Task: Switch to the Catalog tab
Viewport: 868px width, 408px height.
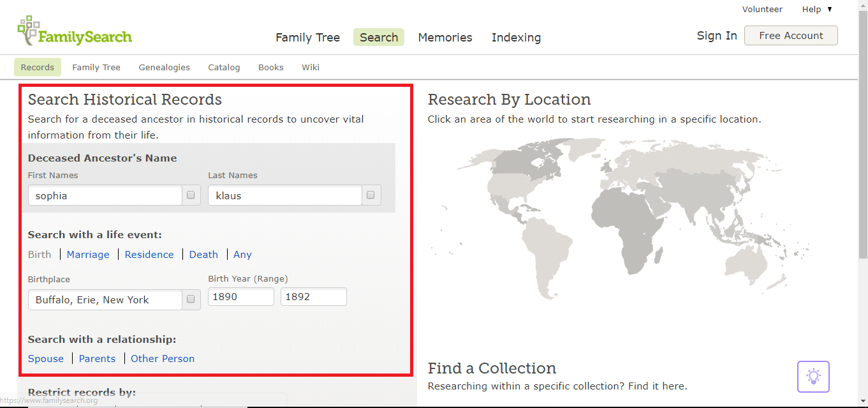Action: pos(224,67)
